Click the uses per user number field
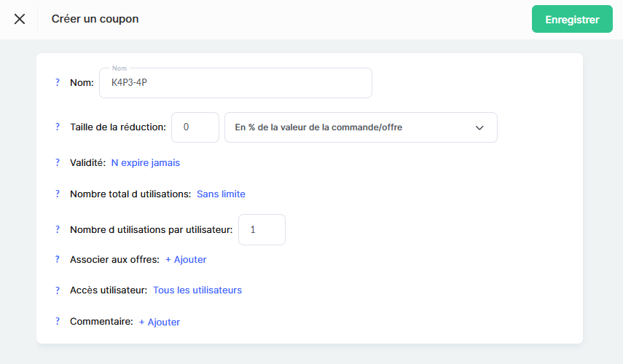The height and width of the screenshot is (364, 623). click(x=262, y=230)
